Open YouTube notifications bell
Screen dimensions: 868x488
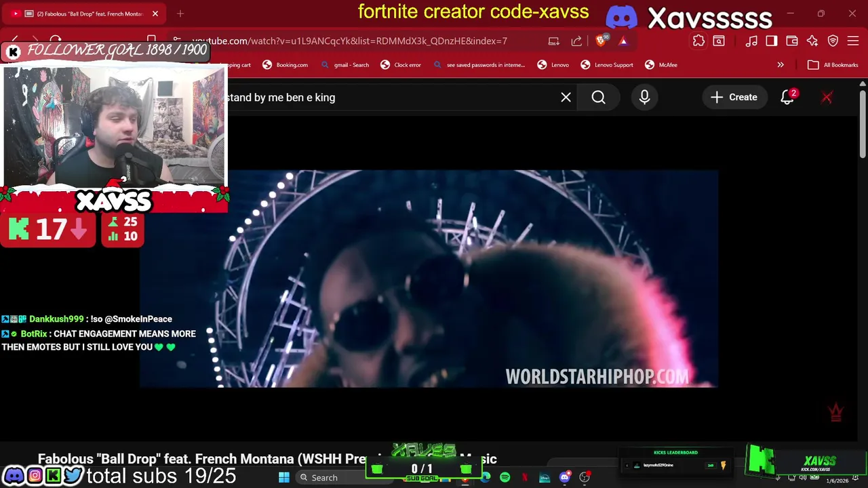click(787, 98)
